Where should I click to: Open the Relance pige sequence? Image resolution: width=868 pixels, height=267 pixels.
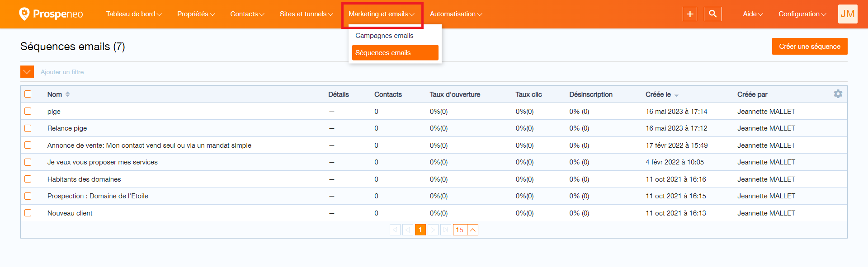[x=67, y=128]
